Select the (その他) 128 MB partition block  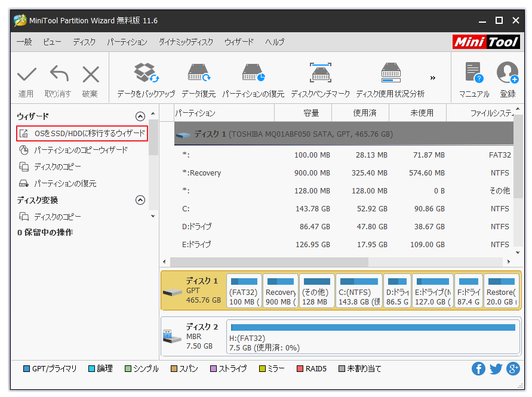317,291
